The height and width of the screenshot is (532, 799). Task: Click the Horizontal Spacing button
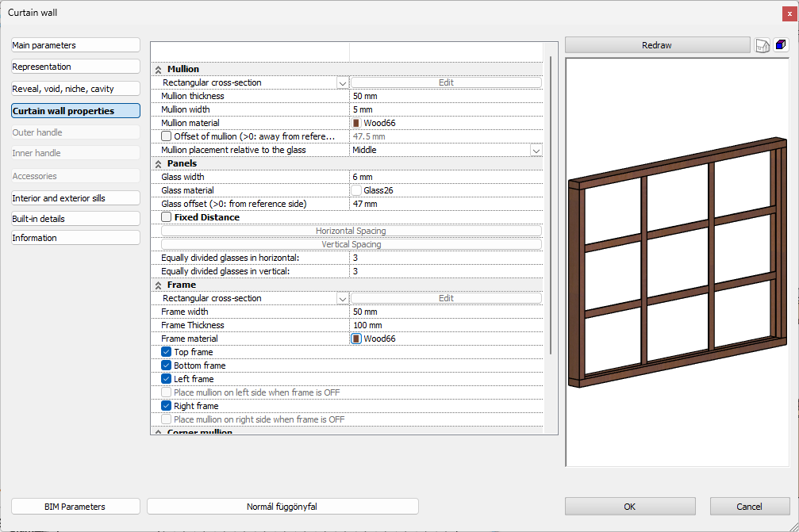tap(351, 232)
